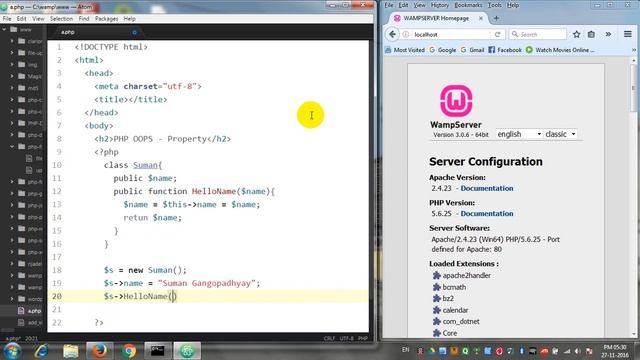
Task: Expand the img folder in tree
Action: (12, 64)
